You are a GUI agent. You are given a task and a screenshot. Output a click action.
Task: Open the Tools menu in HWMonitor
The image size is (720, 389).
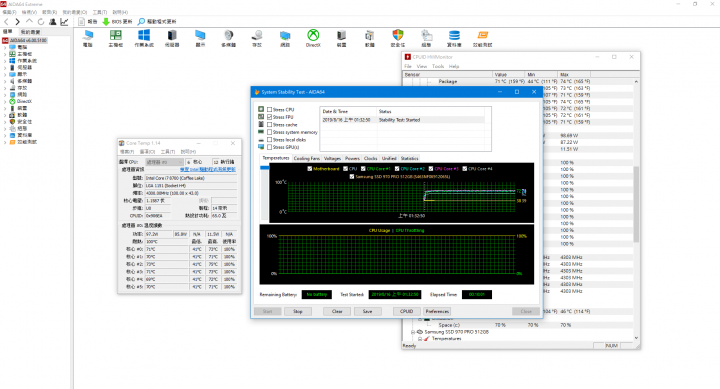click(438, 67)
